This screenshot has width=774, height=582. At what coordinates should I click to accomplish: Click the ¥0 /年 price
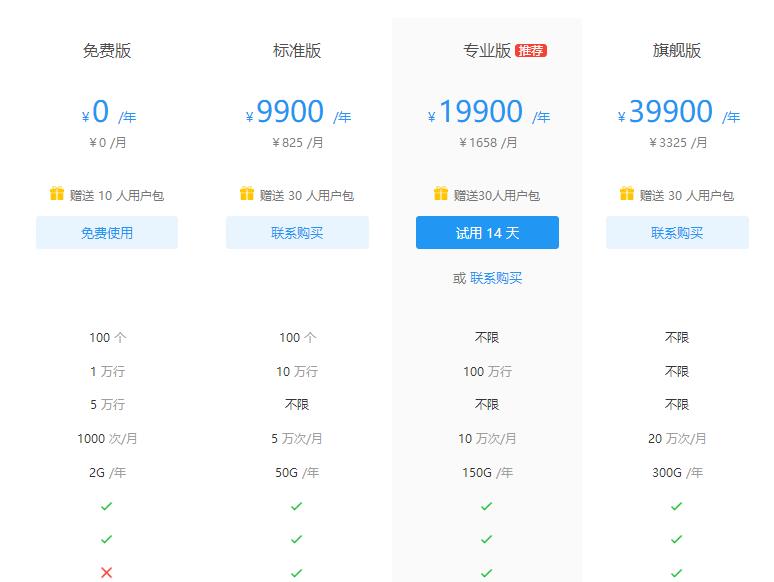coord(109,112)
